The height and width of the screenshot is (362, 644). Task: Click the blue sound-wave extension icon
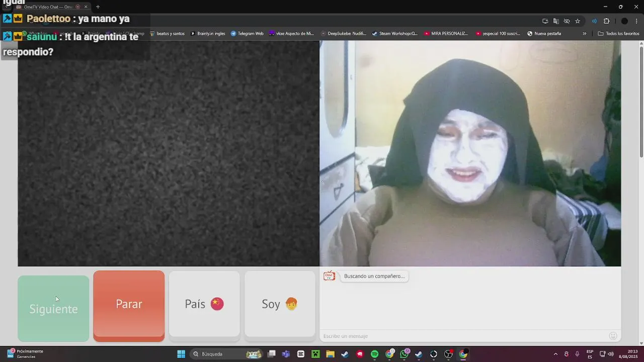click(594, 21)
